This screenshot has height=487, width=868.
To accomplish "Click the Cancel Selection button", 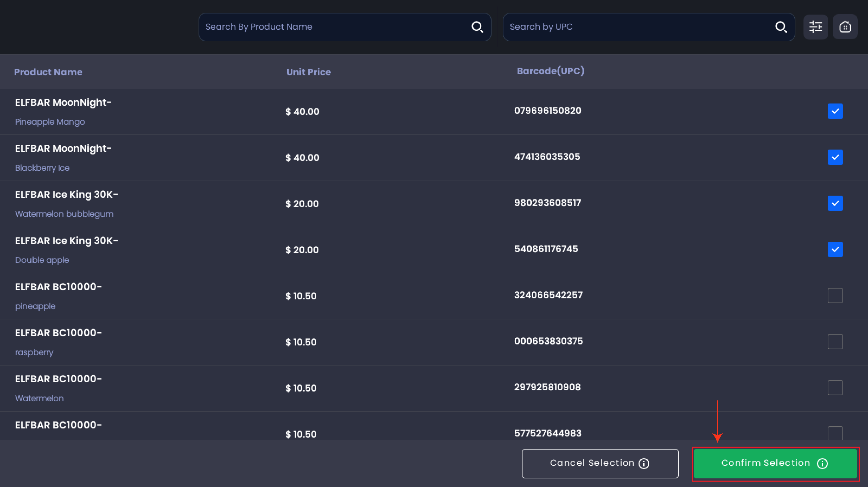I will tap(600, 463).
